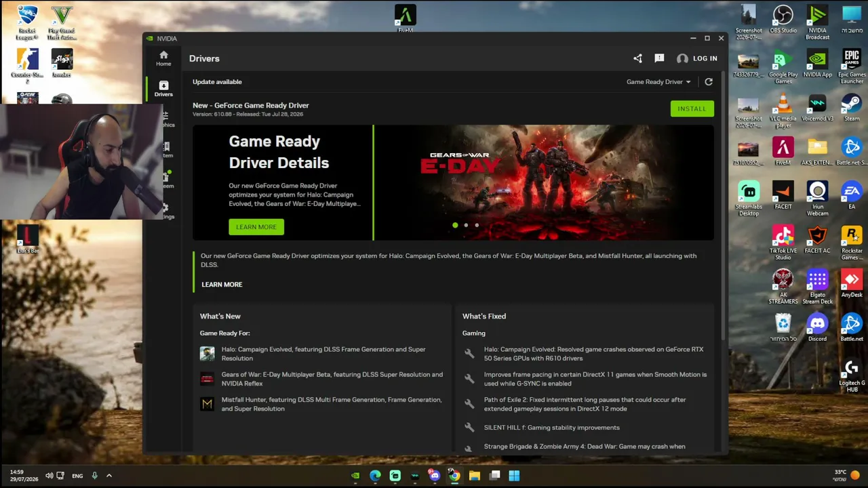The image size is (868, 488).
Task: Open Google Chrome from the taskbar
Action: [454, 476]
